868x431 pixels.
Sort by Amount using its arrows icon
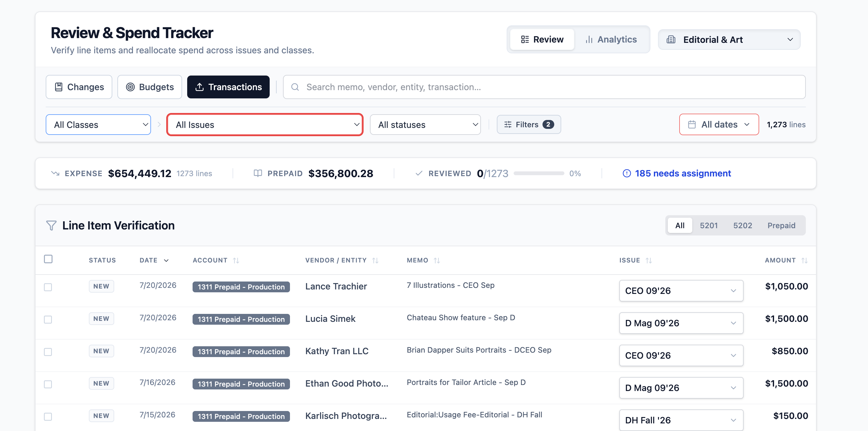pyautogui.click(x=804, y=261)
